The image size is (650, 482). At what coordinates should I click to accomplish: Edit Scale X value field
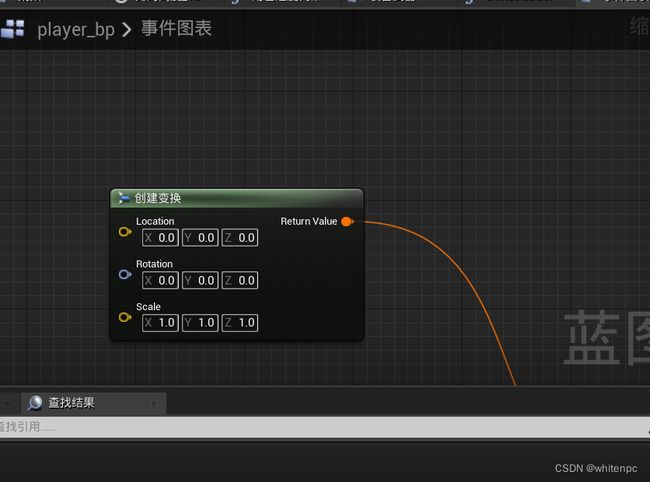click(x=160, y=323)
